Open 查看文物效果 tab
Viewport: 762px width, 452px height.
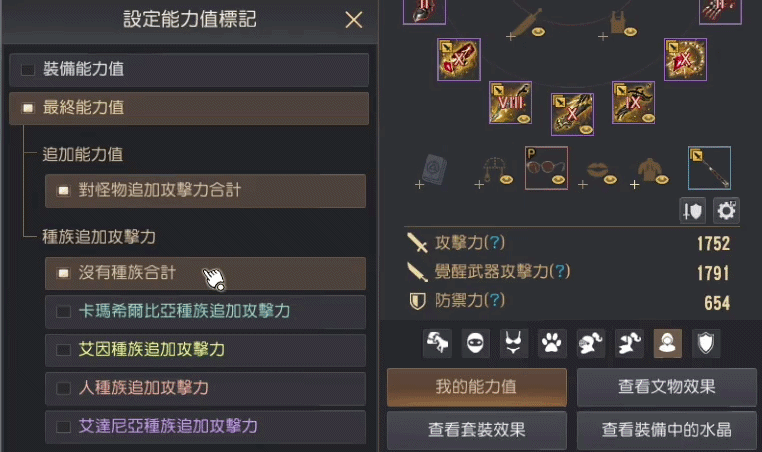pos(667,387)
